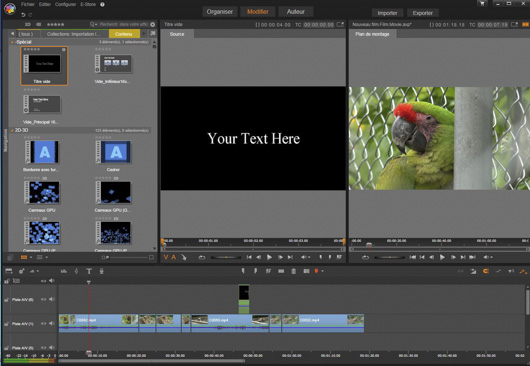Open the shopping cart icon
The image size is (530, 366).
[x=482, y=3]
